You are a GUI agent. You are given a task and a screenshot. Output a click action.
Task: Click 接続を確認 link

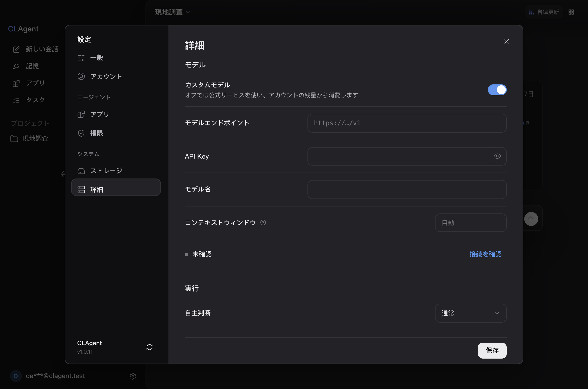click(485, 254)
